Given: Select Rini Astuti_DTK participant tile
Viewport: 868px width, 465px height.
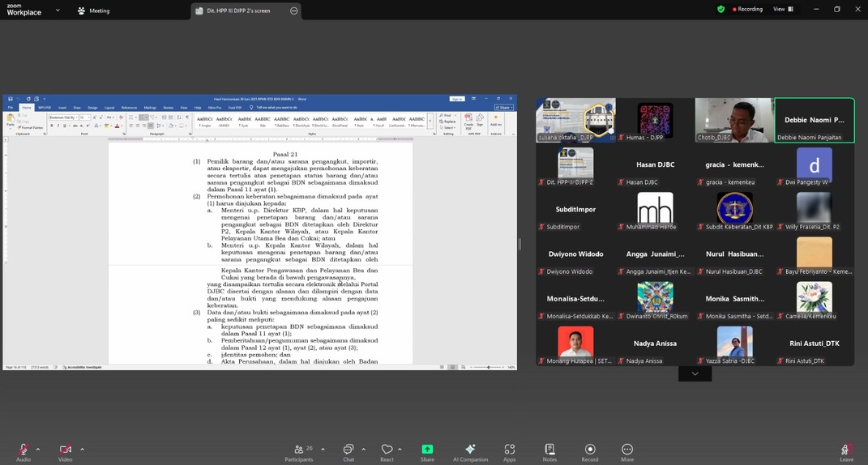Looking at the screenshot, I should (x=815, y=343).
